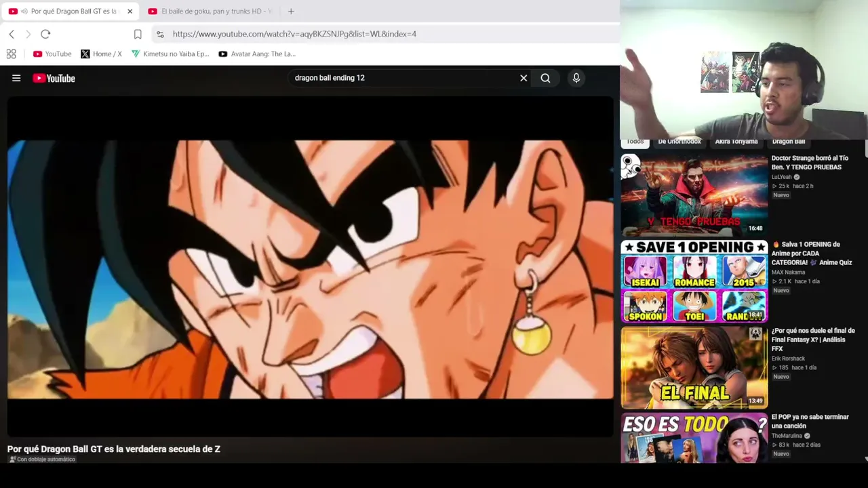Open the Kimetsu no Yaiba bookmark
Viewport: 868px width, 488px height.
[170, 54]
